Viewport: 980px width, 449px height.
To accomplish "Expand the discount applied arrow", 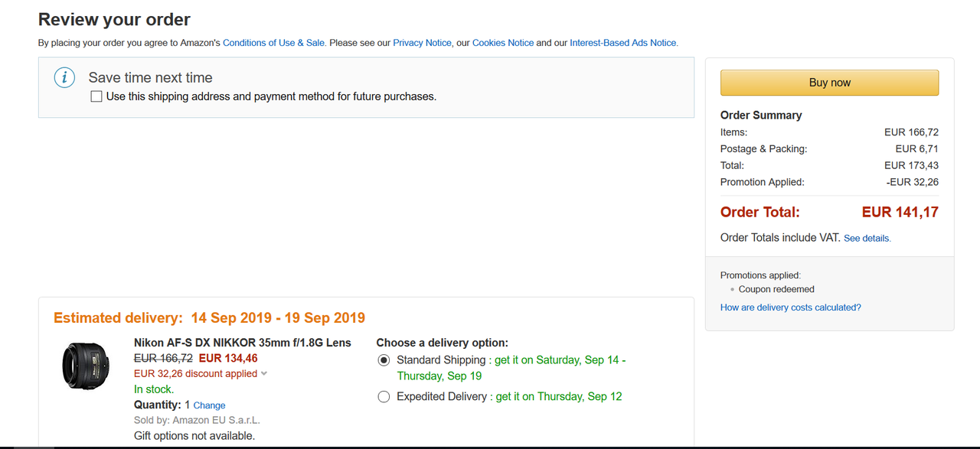I will tap(264, 374).
